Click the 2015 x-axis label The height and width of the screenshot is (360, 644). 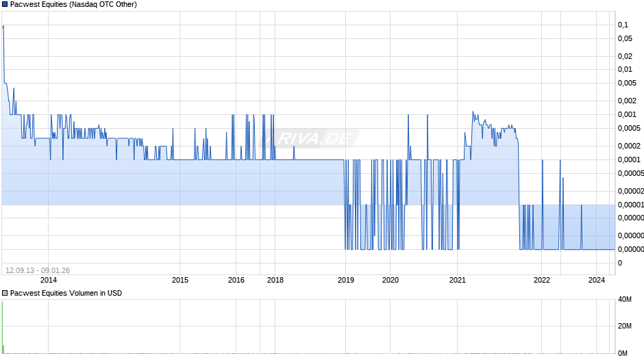(180, 280)
